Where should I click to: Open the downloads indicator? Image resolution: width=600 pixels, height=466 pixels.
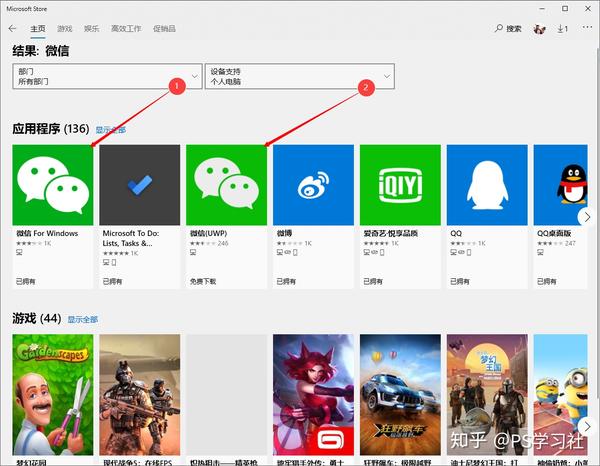[x=562, y=29]
